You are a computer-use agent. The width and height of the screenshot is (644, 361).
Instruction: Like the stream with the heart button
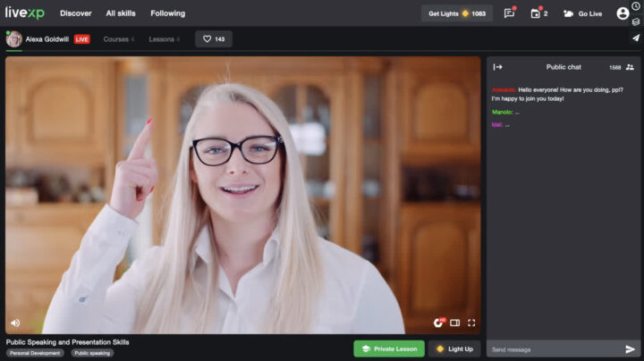[x=214, y=39]
